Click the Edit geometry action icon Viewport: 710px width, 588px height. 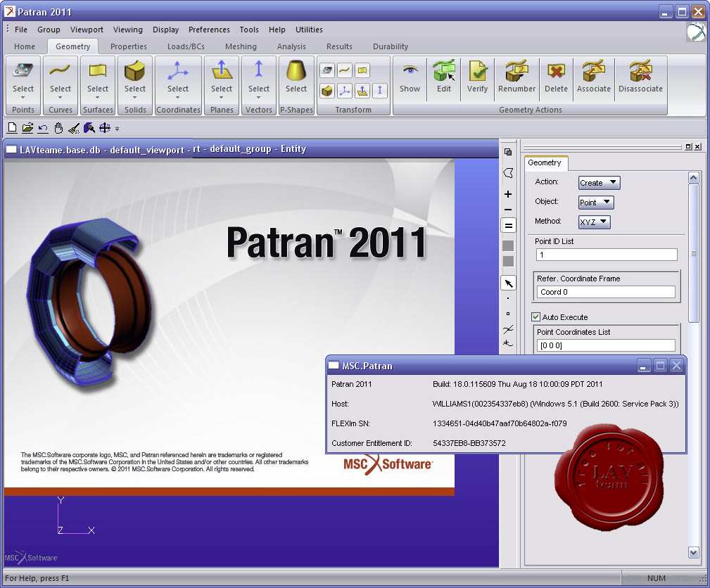pyautogui.click(x=444, y=71)
